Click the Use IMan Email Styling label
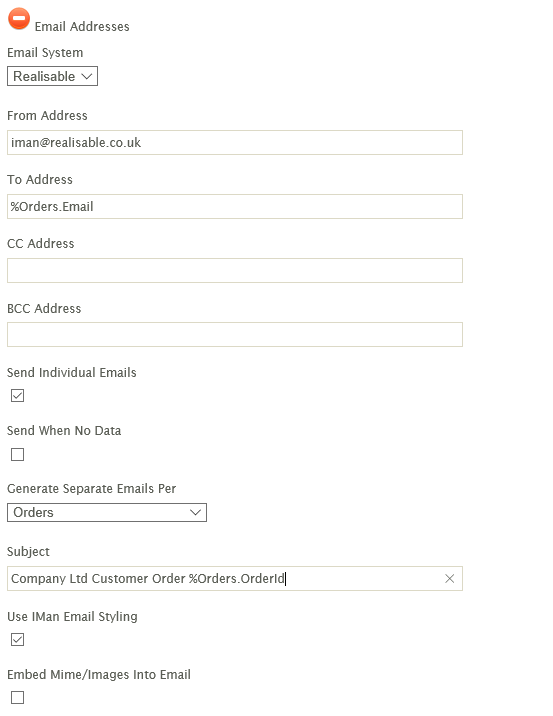 72,616
